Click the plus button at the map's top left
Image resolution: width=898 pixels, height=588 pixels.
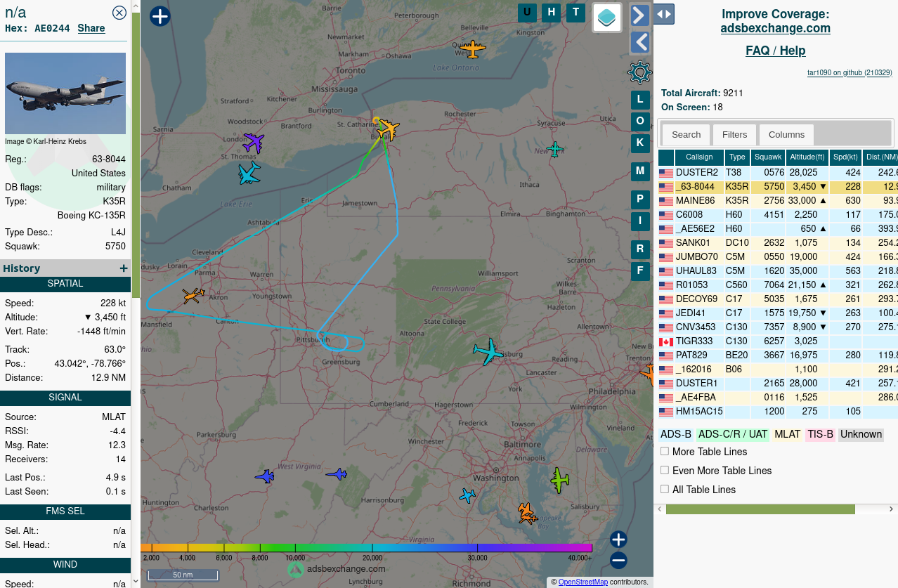tap(160, 16)
